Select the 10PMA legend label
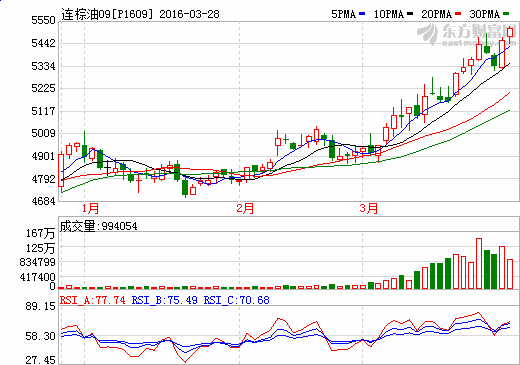This screenshot has height=365, width=520. [389, 14]
